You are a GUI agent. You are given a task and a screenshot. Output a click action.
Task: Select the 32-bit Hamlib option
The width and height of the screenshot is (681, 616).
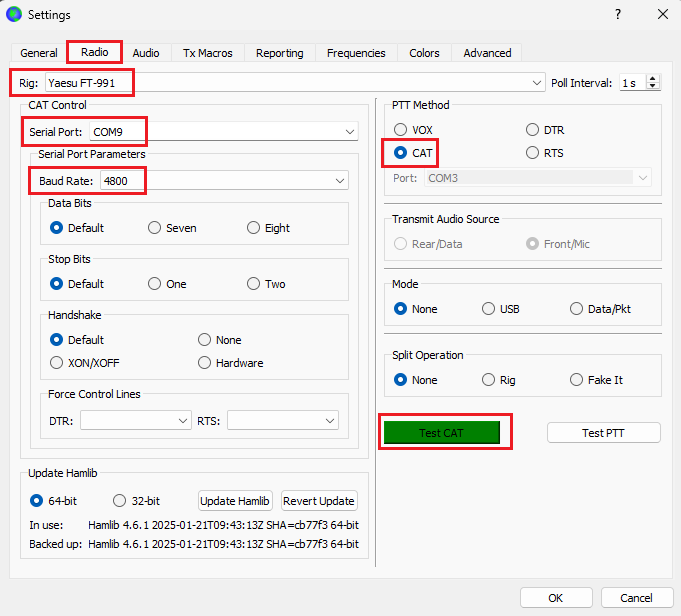point(120,501)
